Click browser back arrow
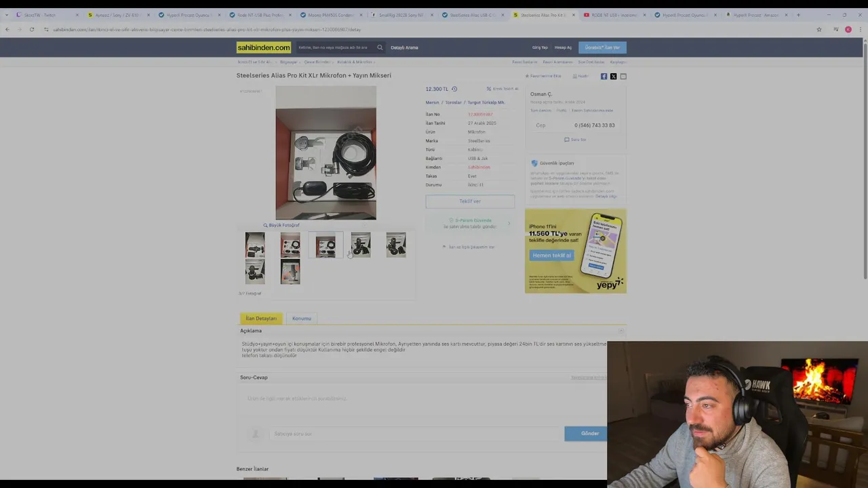The width and height of the screenshot is (868, 488). [x=7, y=29]
